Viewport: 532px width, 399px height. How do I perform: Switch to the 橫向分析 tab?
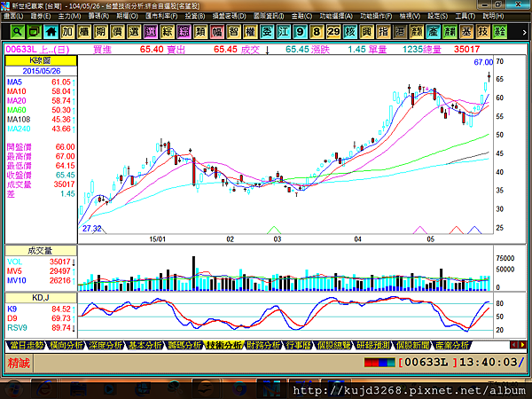pos(66,346)
